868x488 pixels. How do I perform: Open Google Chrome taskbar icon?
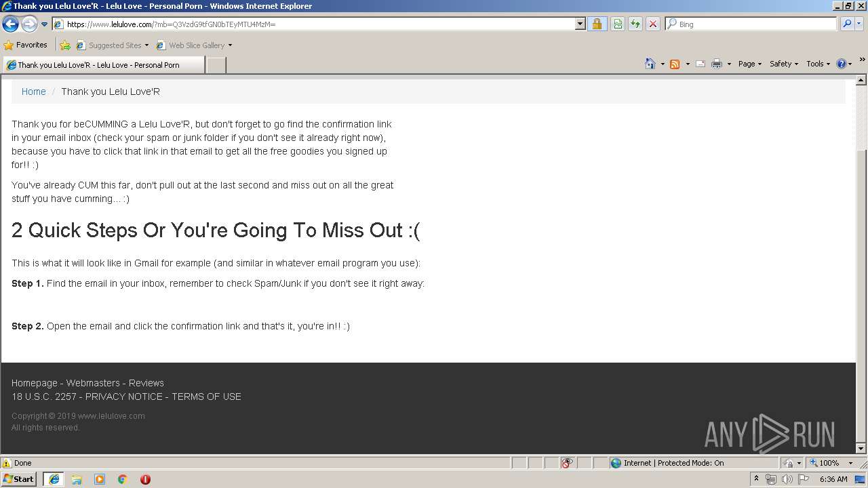(123, 479)
